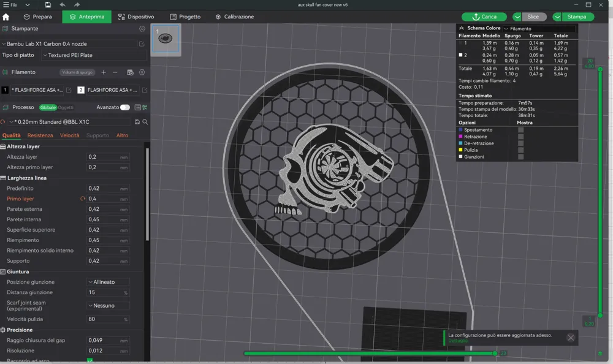This screenshot has height=364, width=613.
Task: Edit filament 2 FLASHFORGE ASA preset icon
Action: 144,90
